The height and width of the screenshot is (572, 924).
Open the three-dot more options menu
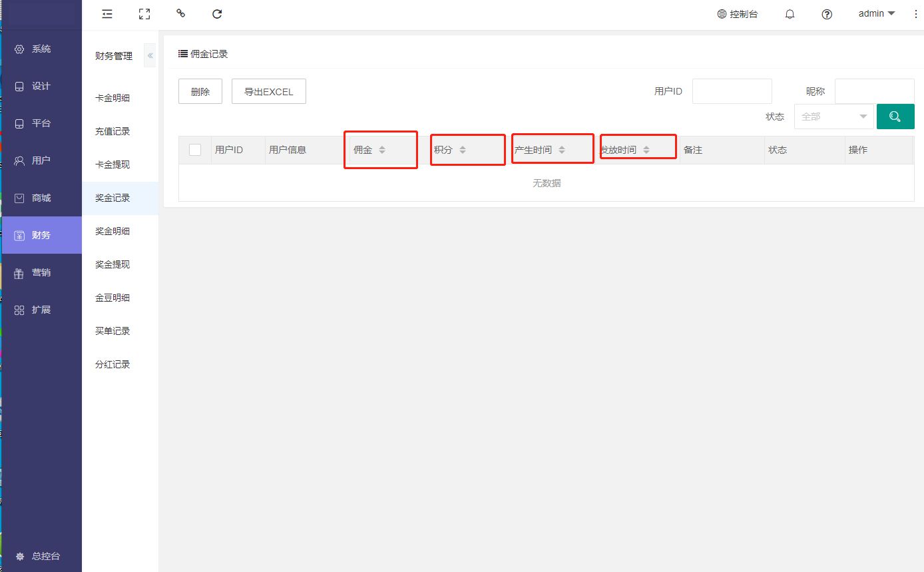(915, 14)
